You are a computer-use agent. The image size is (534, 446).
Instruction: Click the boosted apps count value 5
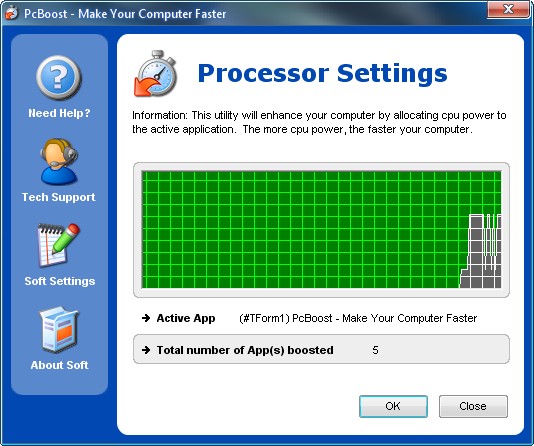[x=375, y=350]
